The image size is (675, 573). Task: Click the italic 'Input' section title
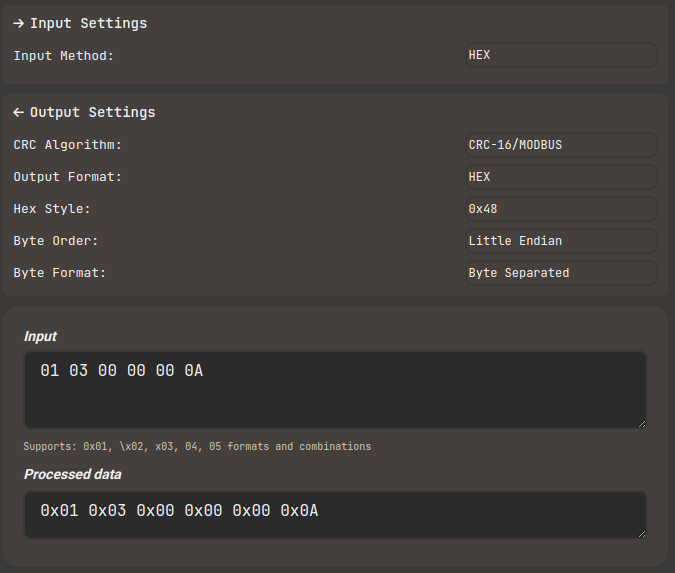[x=40, y=336]
